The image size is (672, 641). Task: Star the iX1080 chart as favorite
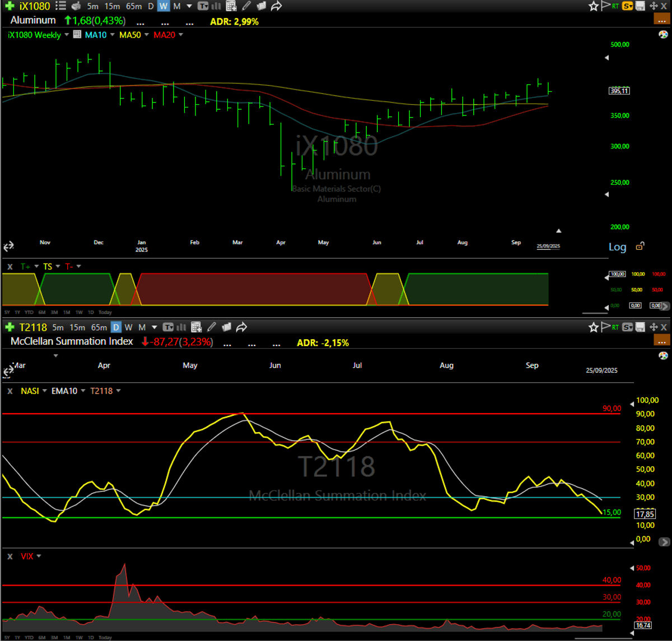pyautogui.click(x=593, y=7)
